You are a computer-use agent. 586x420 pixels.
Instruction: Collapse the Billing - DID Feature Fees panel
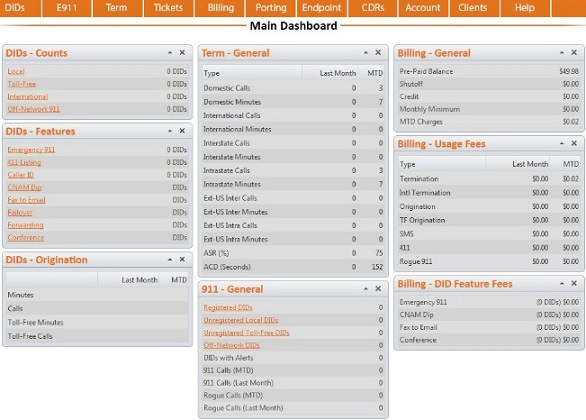pos(562,284)
